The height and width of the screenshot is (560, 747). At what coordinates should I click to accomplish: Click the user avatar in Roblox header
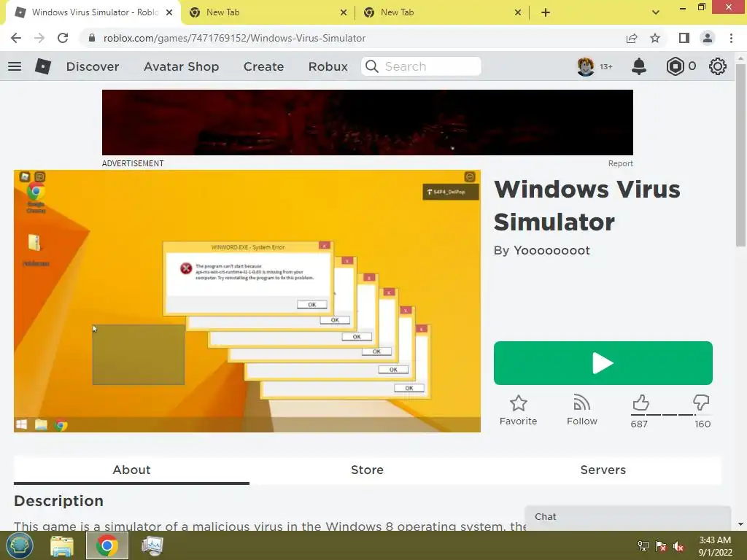pyautogui.click(x=586, y=66)
